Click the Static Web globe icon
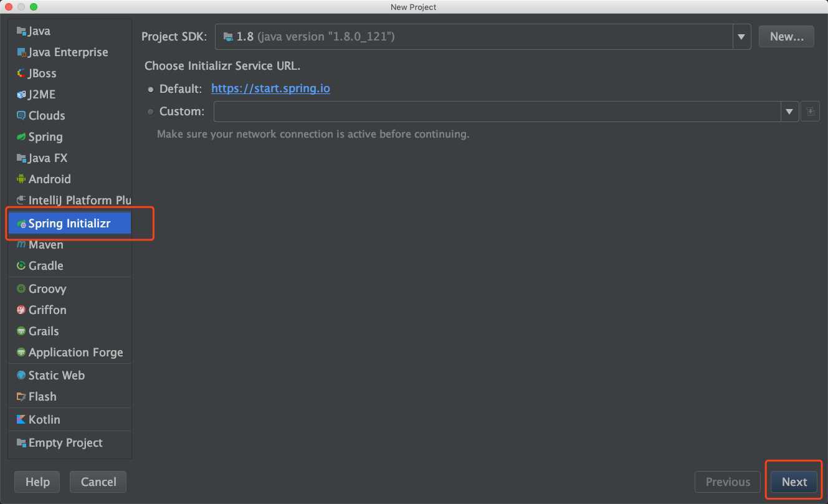Viewport: 828px width, 504px height. coord(22,376)
